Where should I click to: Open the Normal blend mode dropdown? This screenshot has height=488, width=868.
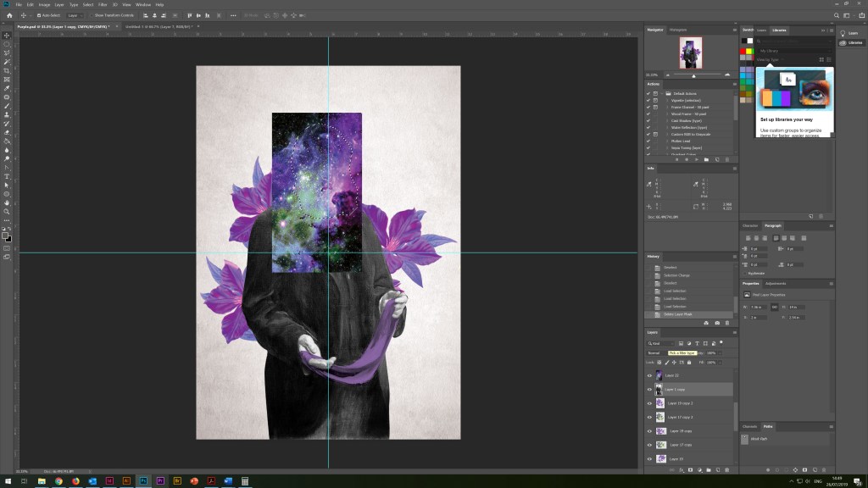[654, 352]
